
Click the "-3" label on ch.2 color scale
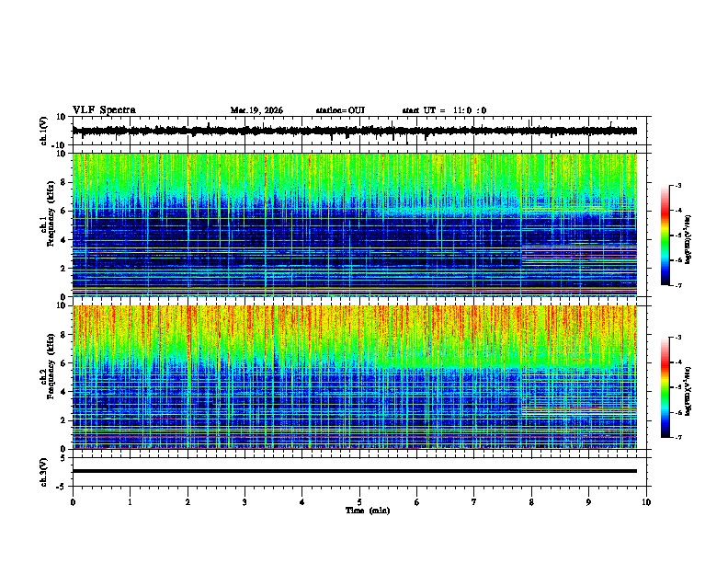click(677, 338)
